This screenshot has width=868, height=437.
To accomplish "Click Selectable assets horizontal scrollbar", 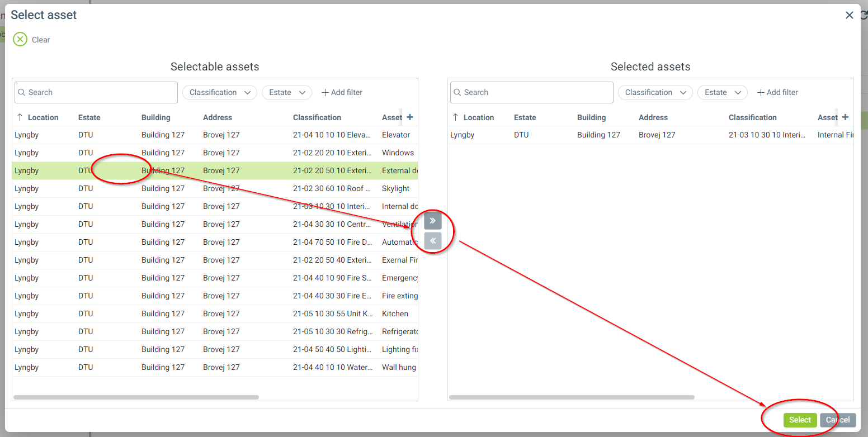I will (x=136, y=397).
